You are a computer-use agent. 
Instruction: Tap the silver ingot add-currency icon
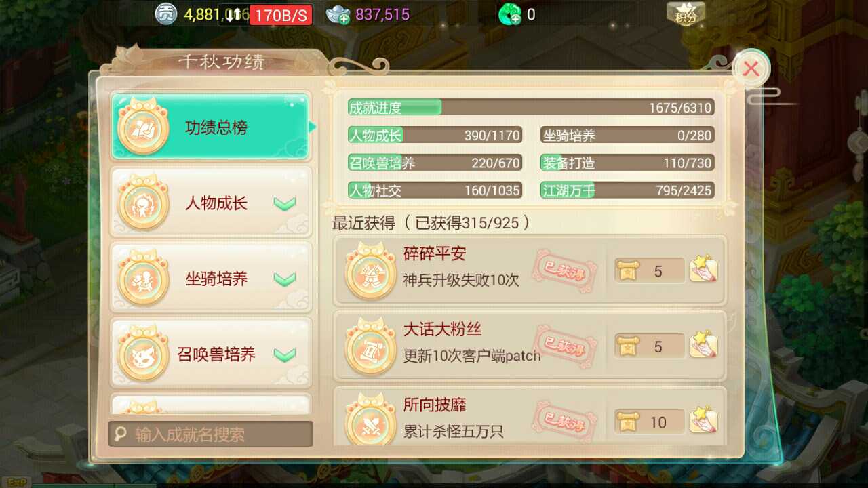point(338,14)
